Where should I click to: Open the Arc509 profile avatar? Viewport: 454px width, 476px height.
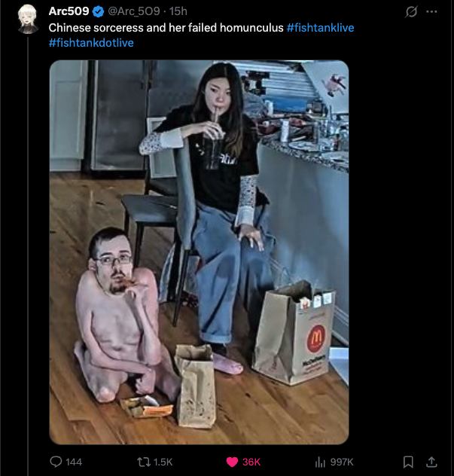point(28,19)
